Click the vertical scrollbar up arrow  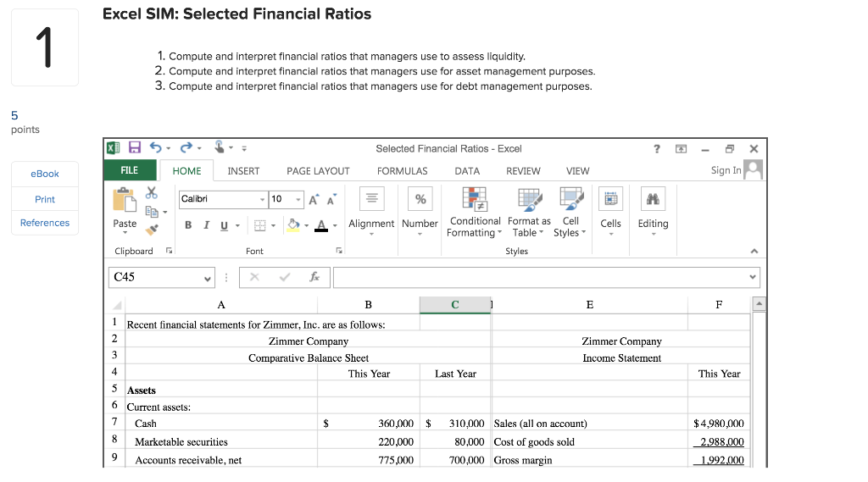pos(759,303)
